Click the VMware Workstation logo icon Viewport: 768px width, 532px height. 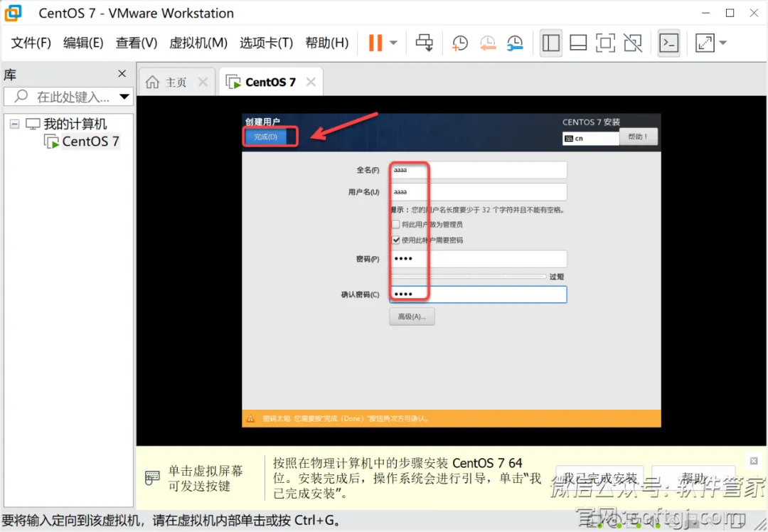14,14
